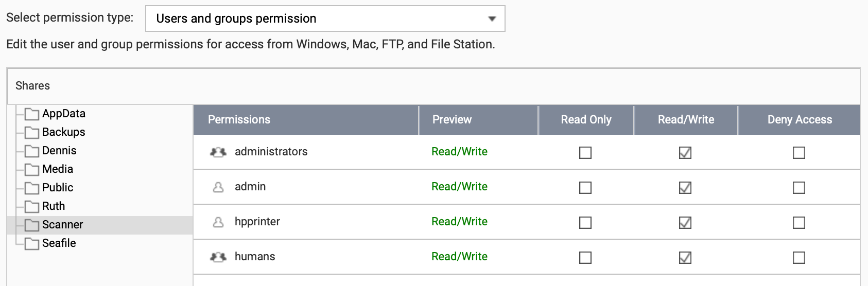The image size is (868, 286).
Task: Check Deny Access for hpprinter
Action: click(799, 223)
